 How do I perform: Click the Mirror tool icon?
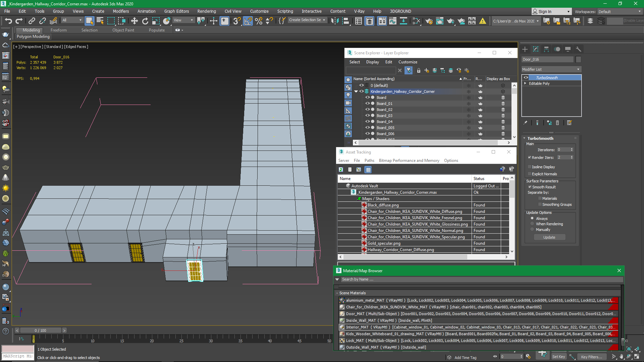click(x=334, y=21)
